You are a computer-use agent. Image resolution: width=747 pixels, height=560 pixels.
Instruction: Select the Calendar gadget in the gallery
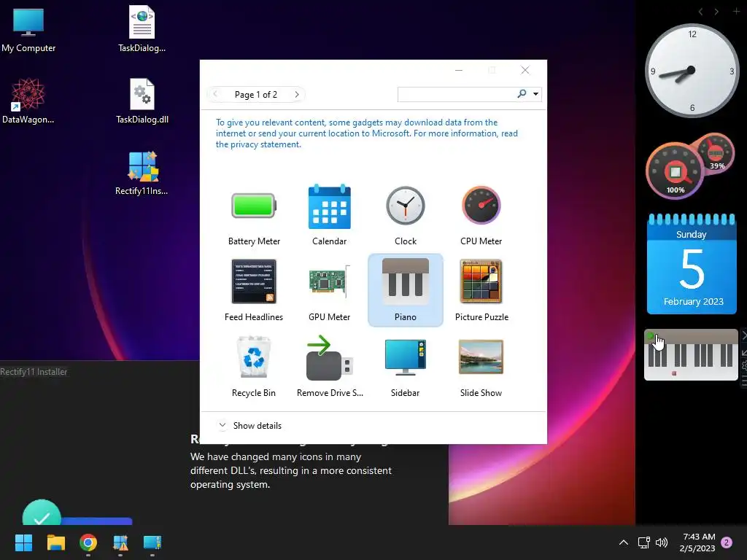click(329, 215)
